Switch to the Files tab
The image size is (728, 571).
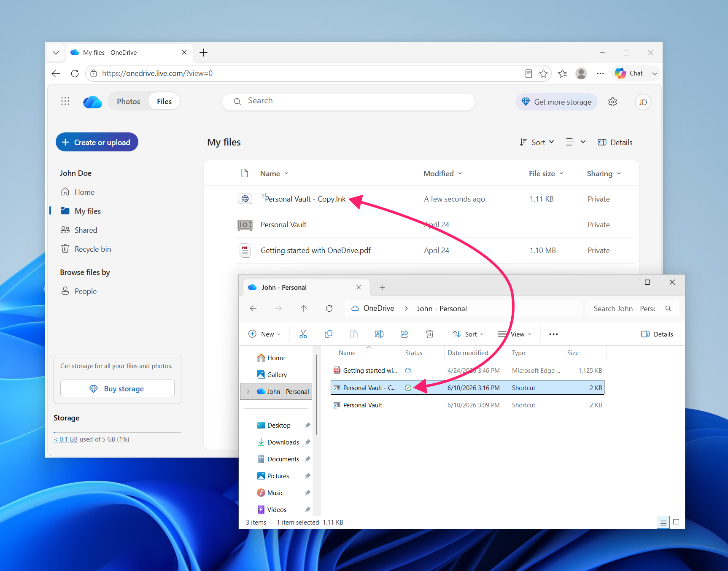point(164,102)
